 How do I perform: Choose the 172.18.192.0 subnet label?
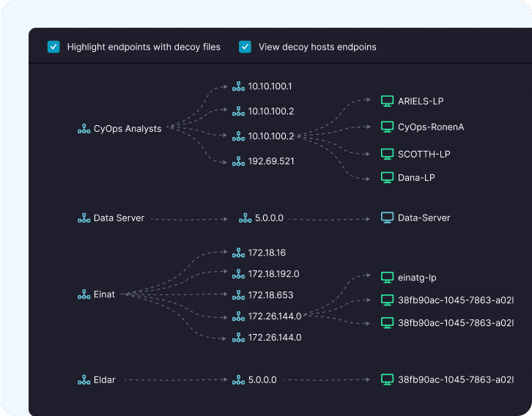(x=273, y=274)
